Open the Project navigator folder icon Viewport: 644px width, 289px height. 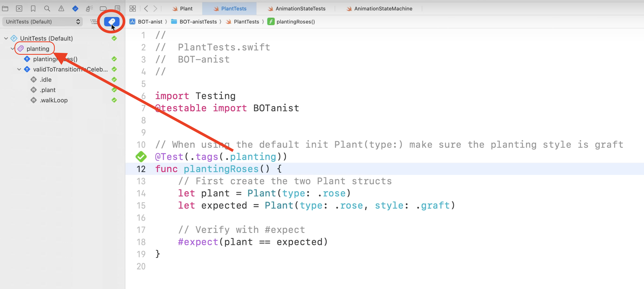[x=5, y=9]
